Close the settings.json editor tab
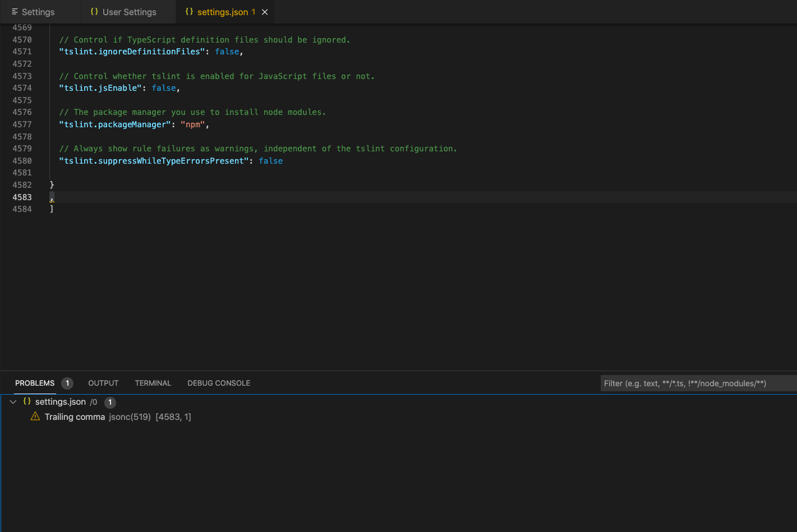 265,12
